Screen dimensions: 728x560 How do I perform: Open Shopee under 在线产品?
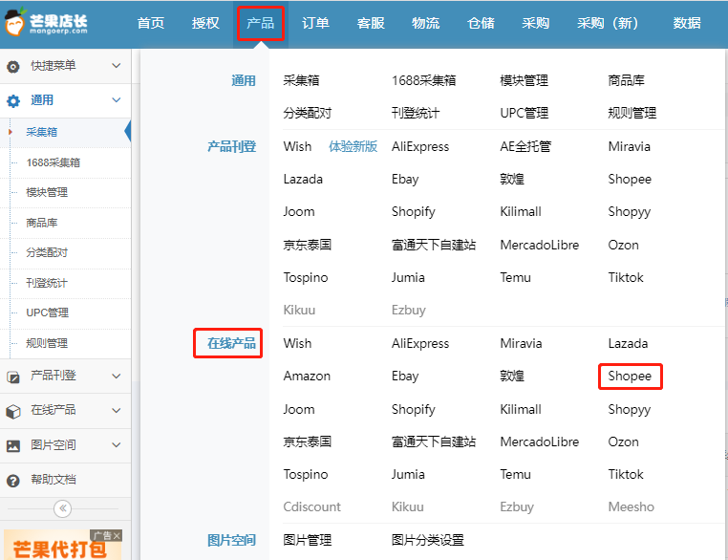pos(630,377)
